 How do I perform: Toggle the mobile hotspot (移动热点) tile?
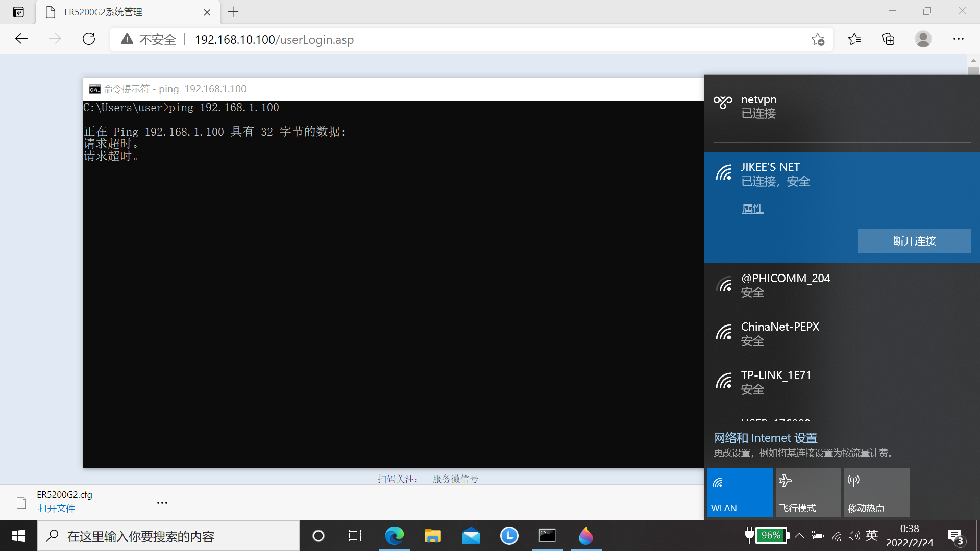(876, 493)
